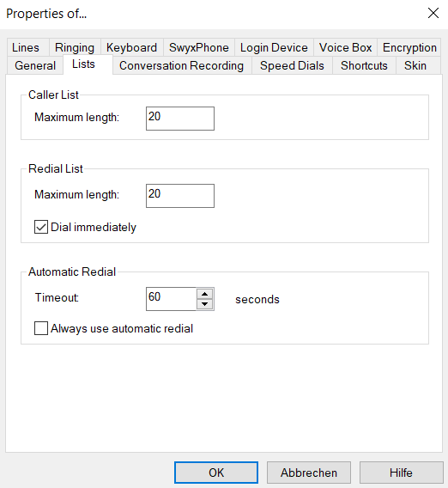The width and height of the screenshot is (448, 488).
Task: Go to the Login Device tab
Action: pos(275,47)
